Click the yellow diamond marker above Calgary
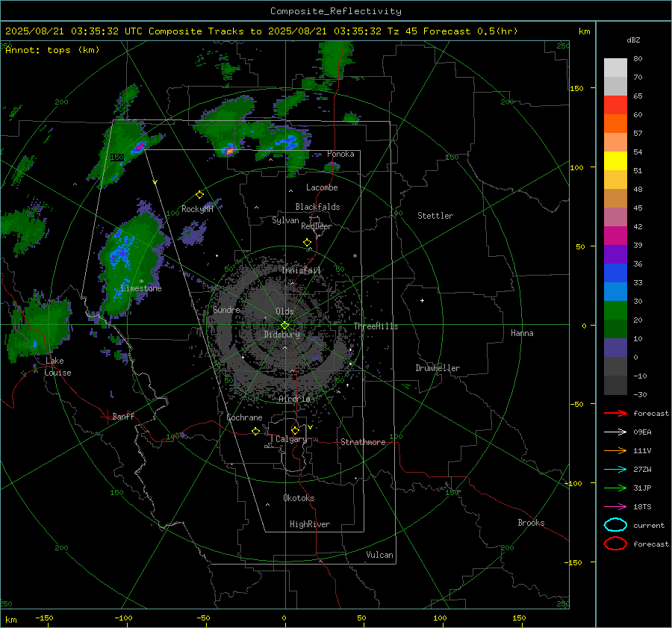 (295, 430)
